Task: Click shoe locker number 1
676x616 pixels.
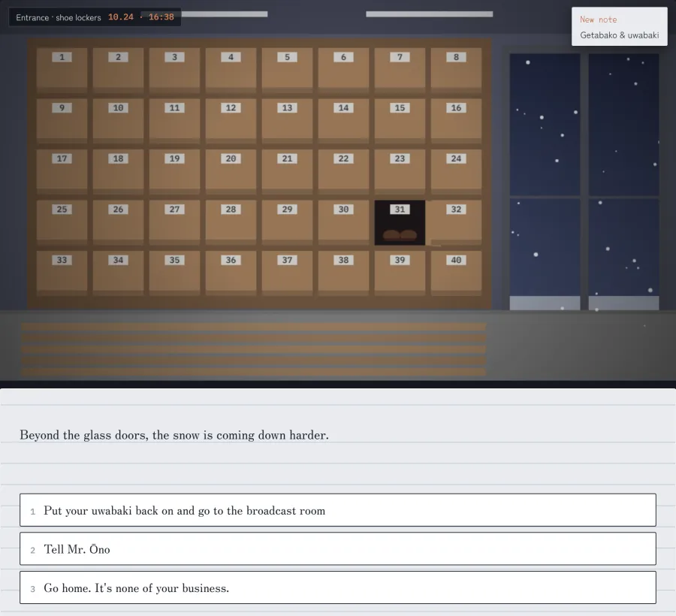Action: tap(62, 71)
